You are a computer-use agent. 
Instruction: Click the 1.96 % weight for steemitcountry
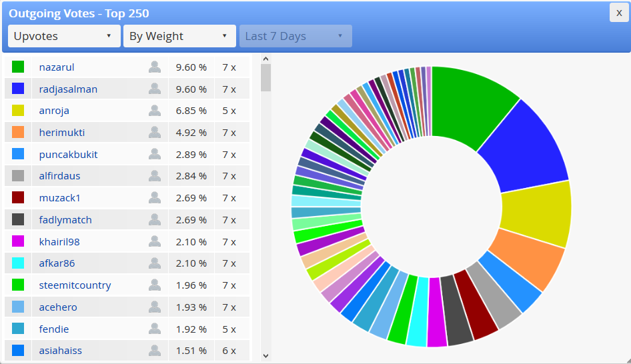click(x=191, y=285)
